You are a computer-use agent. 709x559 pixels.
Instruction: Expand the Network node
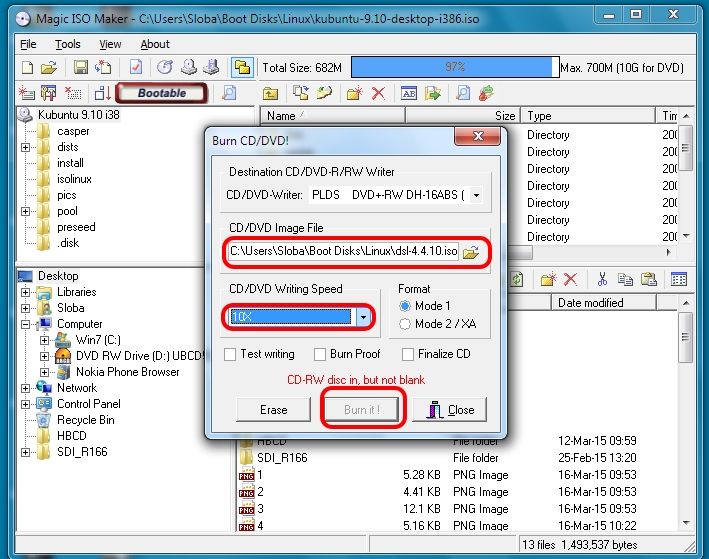point(25,388)
